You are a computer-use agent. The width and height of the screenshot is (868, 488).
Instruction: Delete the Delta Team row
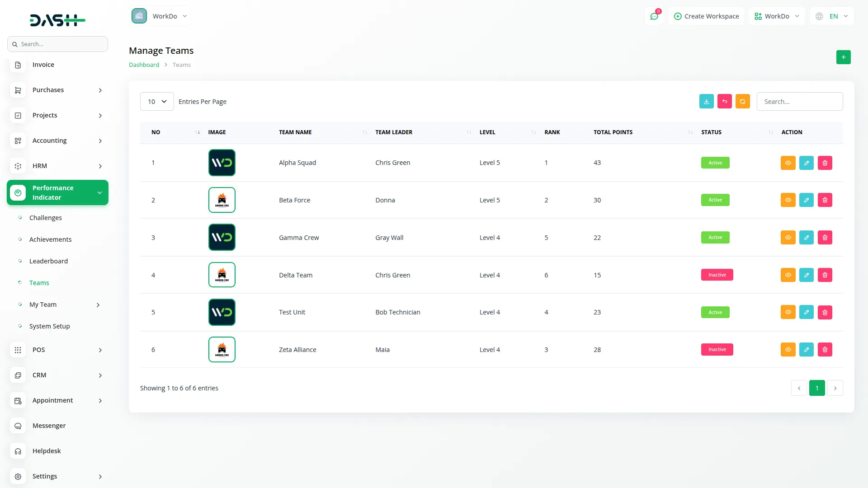[x=825, y=275]
